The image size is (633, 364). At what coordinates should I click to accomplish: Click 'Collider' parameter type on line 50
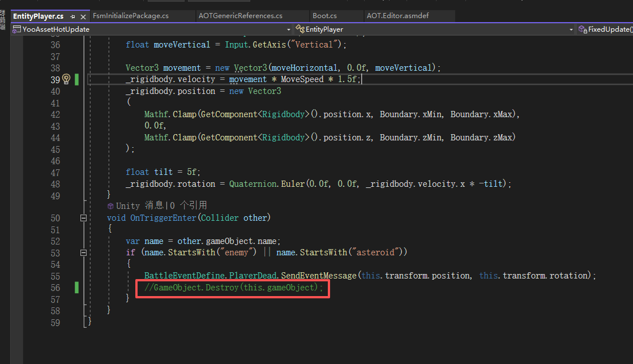click(220, 218)
